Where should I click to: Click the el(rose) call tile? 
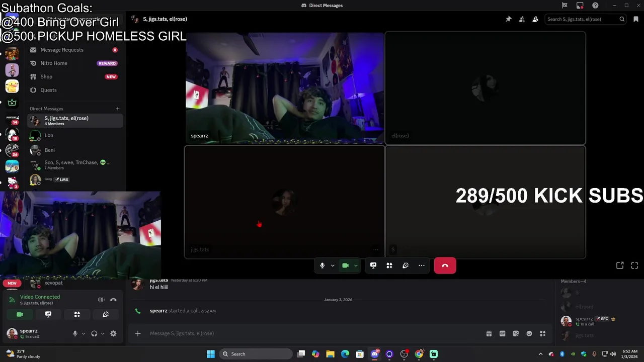485,88
